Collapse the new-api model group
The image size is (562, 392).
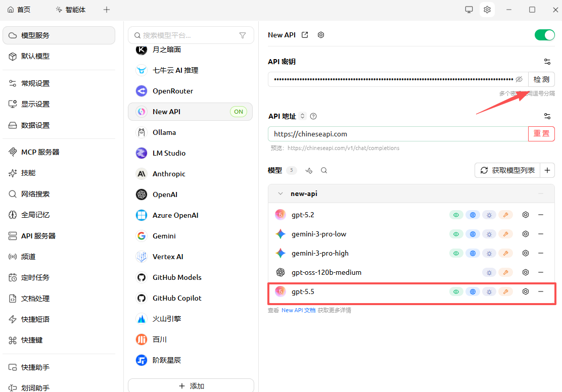coord(280,193)
